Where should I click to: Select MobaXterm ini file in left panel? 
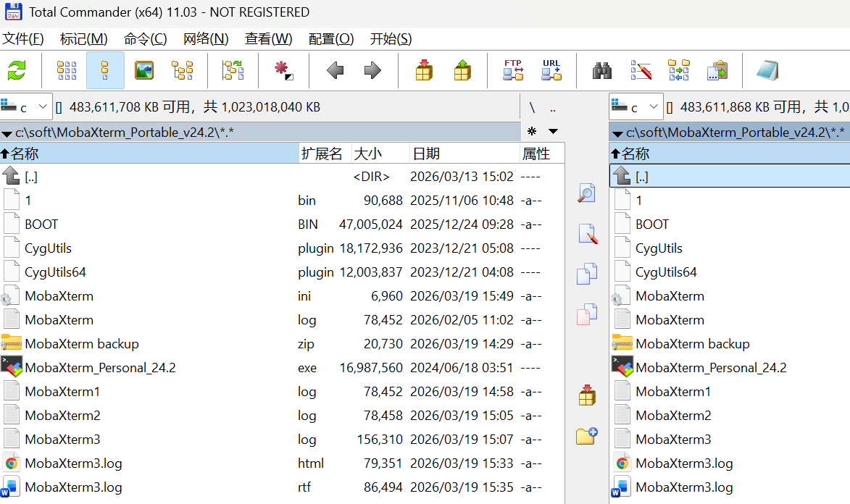pos(282,296)
